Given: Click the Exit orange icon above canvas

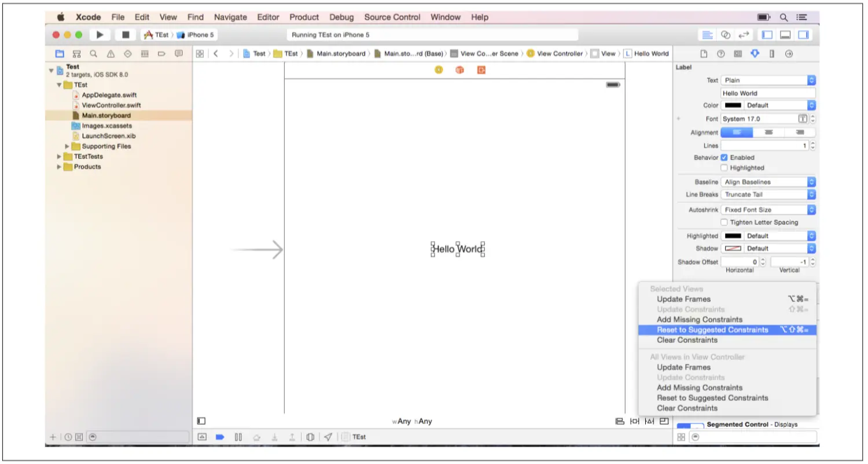Looking at the screenshot, I should tap(481, 70).
